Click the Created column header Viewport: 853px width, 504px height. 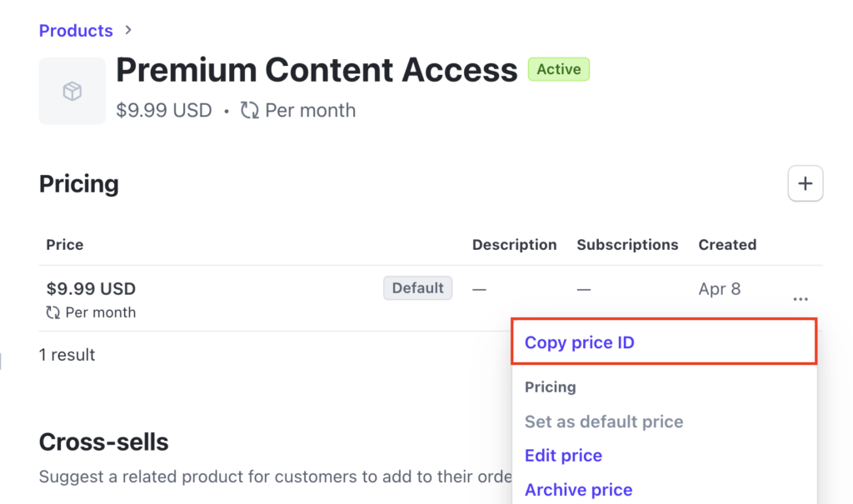727,244
